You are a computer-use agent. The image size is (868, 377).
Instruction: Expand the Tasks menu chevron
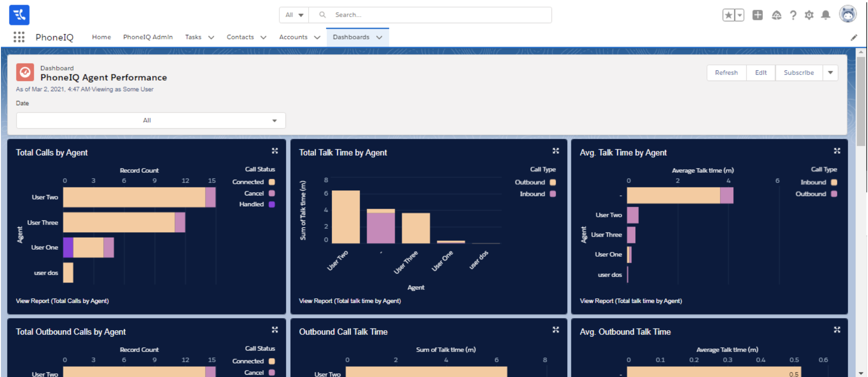point(211,38)
